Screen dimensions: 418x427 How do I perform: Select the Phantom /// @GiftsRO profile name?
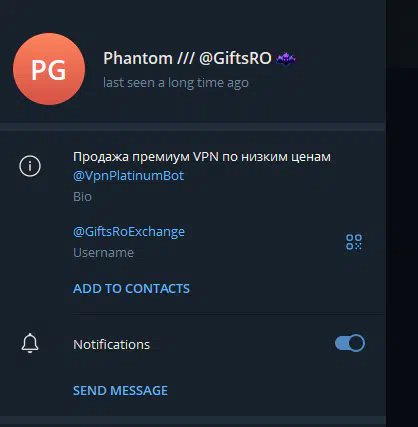tap(187, 58)
